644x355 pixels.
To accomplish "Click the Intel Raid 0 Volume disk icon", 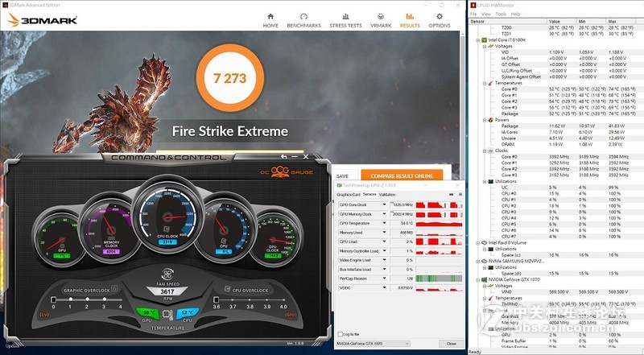I will click(485, 243).
